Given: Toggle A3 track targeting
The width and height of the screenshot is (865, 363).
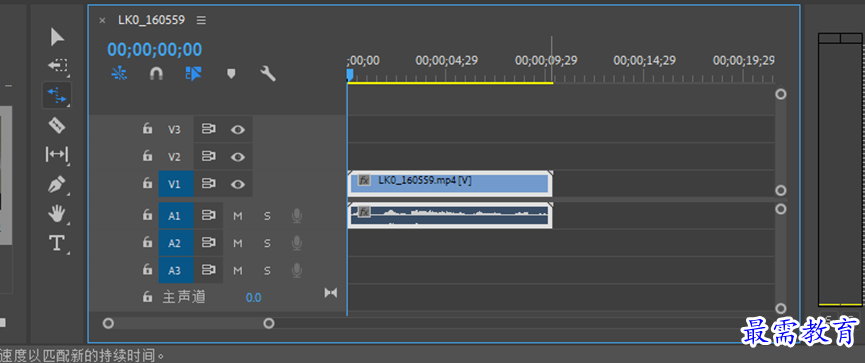Looking at the screenshot, I should point(175,271).
